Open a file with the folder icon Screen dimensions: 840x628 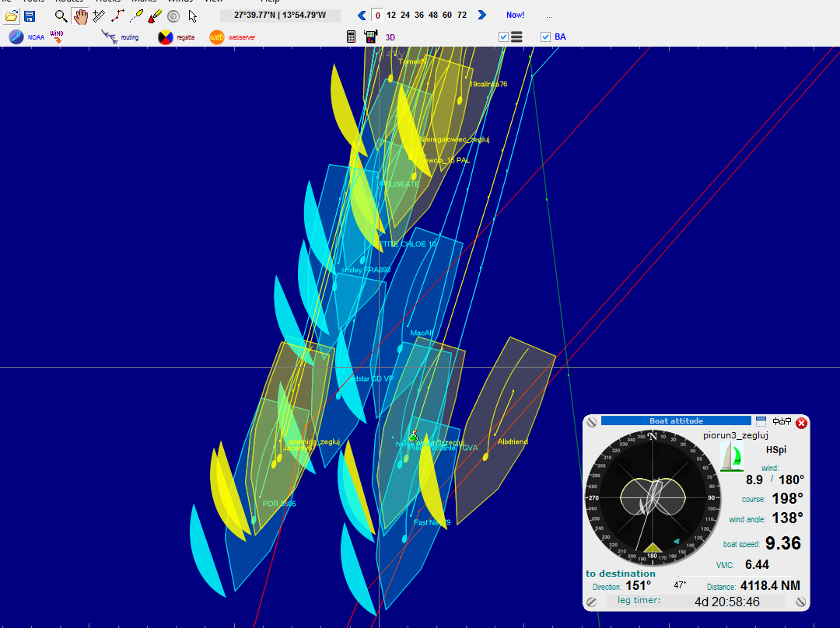[x=11, y=16]
